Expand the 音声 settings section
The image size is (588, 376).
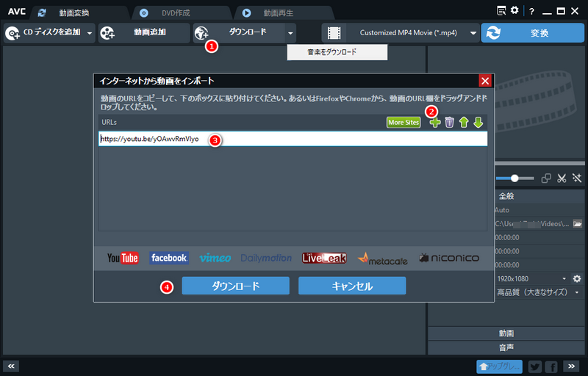point(506,347)
